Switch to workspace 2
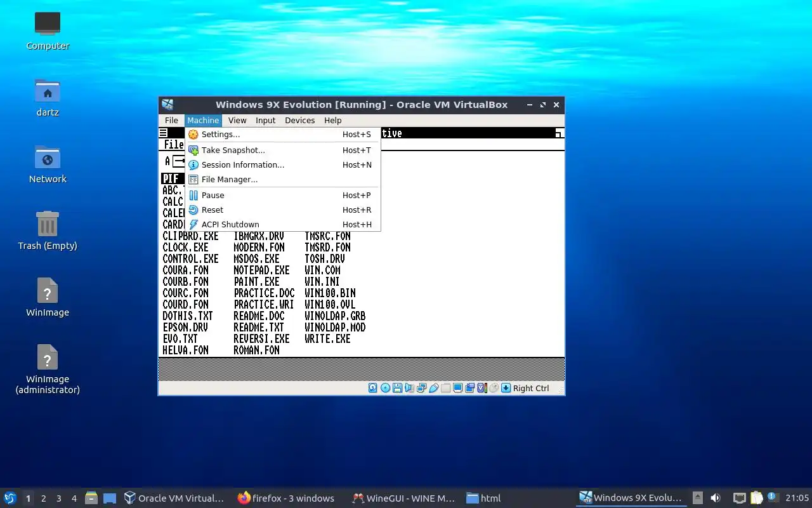Screen dimensions: 812x508 click(x=43, y=498)
